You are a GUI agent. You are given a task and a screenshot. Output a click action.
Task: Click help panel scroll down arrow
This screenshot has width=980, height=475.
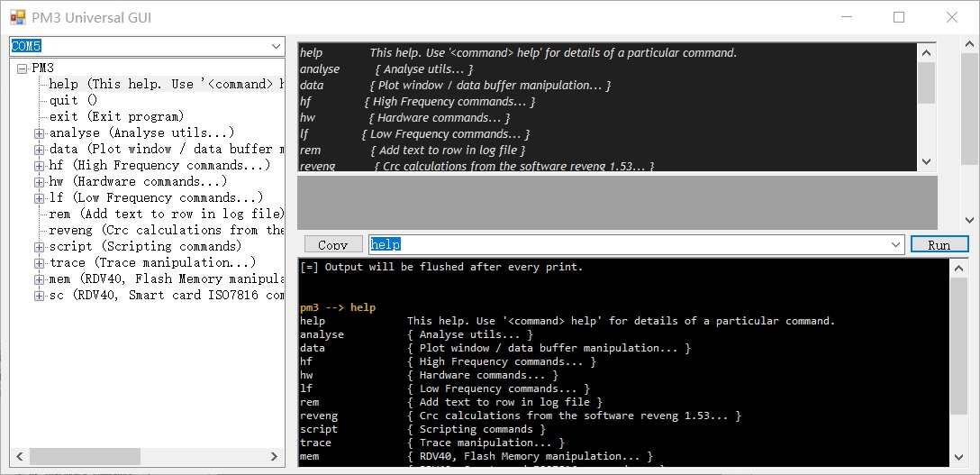pyautogui.click(x=926, y=162)
